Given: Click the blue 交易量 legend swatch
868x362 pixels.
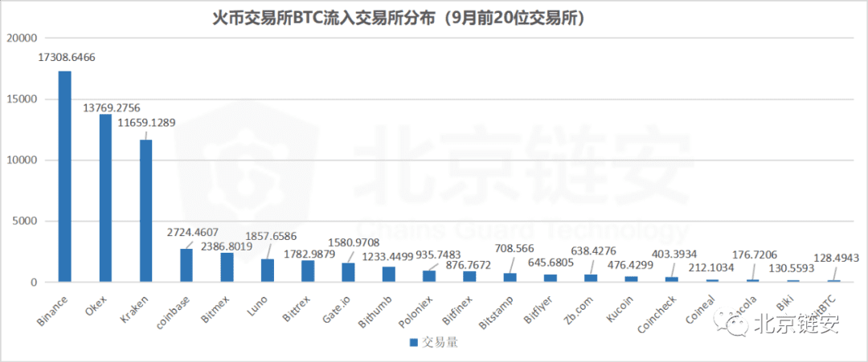Looking at the screenshot, I should click(413, 342).
